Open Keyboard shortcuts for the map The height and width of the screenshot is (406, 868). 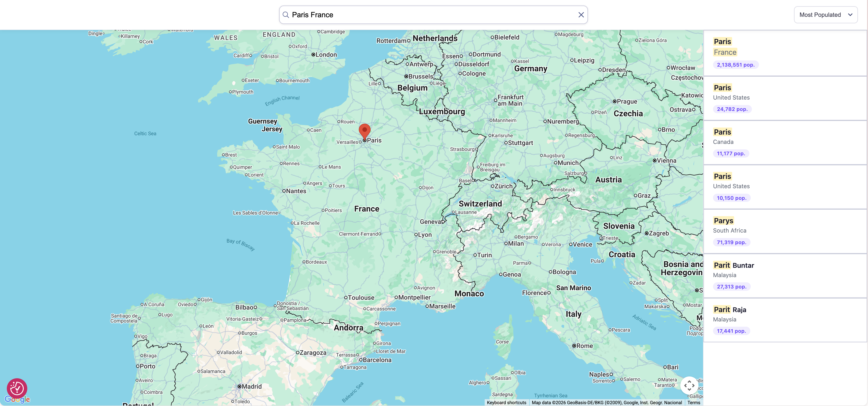(506, 403)
